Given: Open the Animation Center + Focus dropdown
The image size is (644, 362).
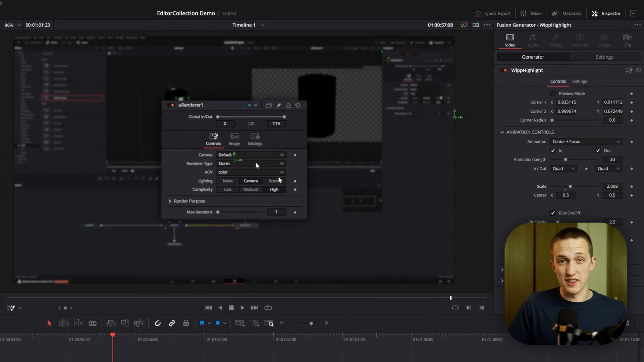Looking at the screenshot, I should click(x=586, y=141).
